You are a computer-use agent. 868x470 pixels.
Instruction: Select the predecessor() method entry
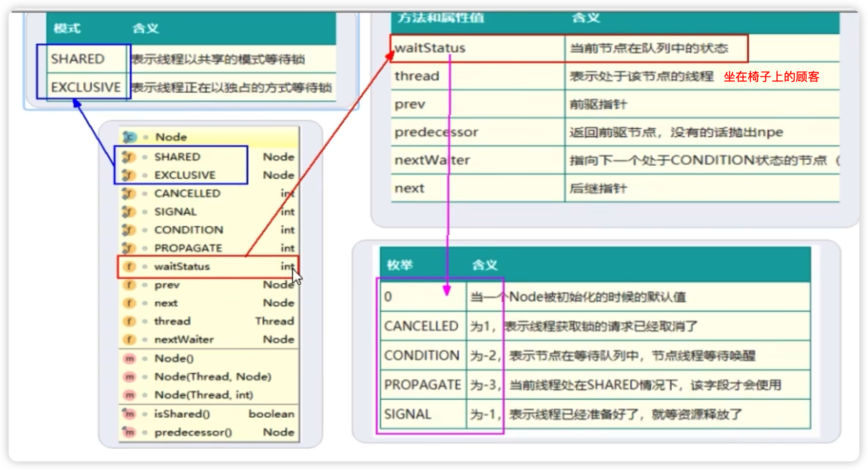coord(209,432)
